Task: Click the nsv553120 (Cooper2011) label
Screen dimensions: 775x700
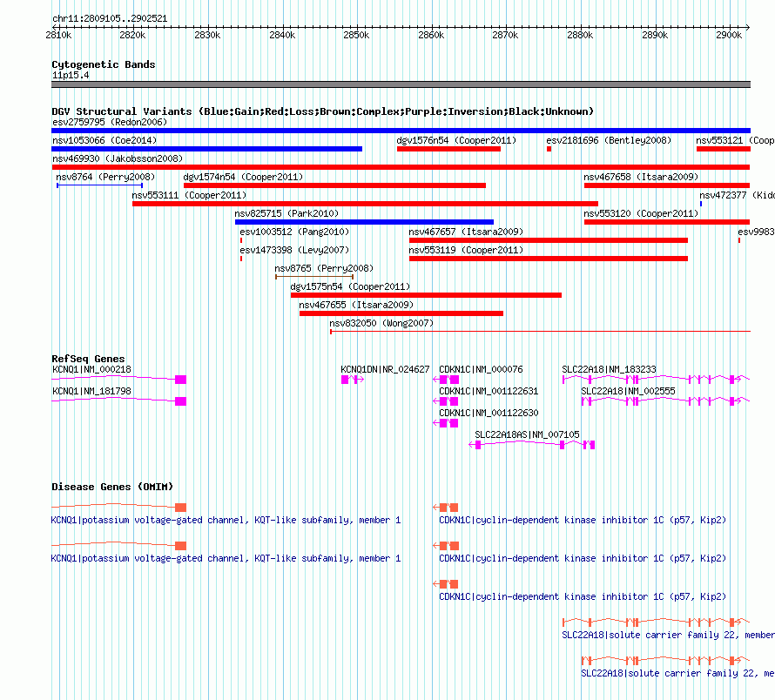Action: point(641,213)
